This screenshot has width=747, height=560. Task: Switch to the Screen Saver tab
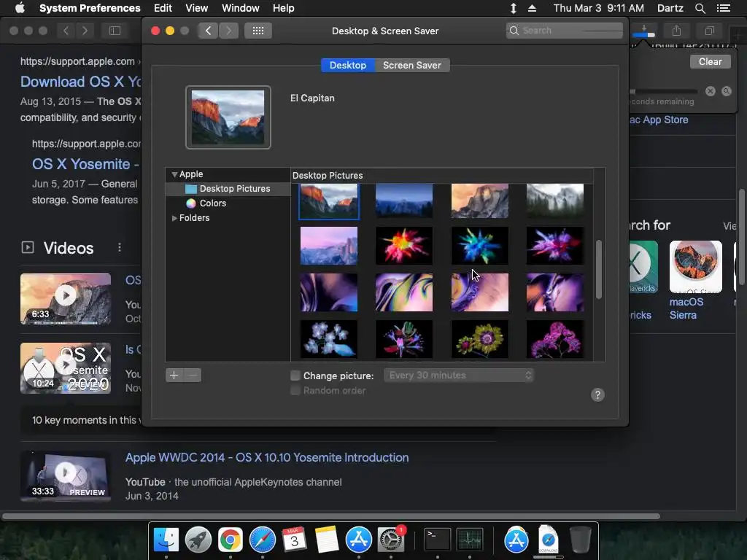(x=412, y=65)
